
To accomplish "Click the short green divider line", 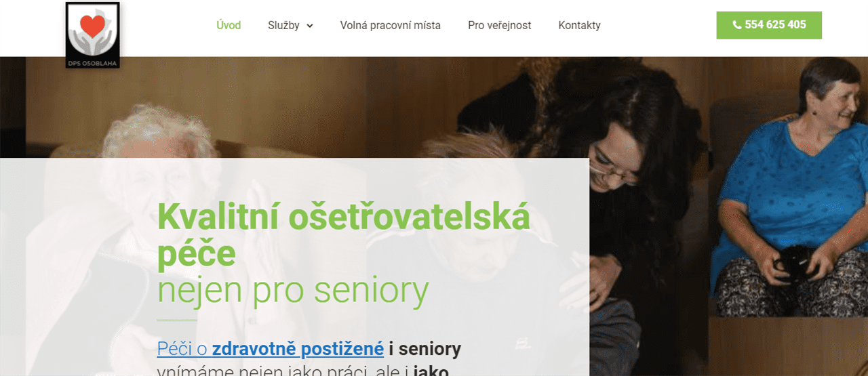I will click(x=177, y=320).
